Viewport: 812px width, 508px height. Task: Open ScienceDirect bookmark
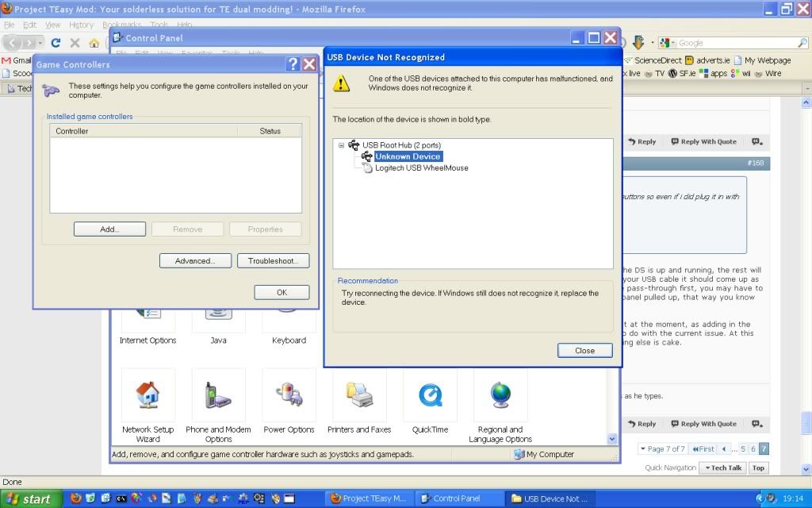pyautogui.click(x=653, y=60)
